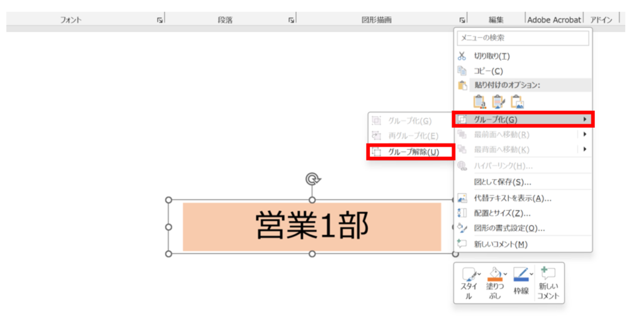Viewport: 644px width, 316px height.
Task: Click the コピー icon in context menu
Action: pos(462,71)
